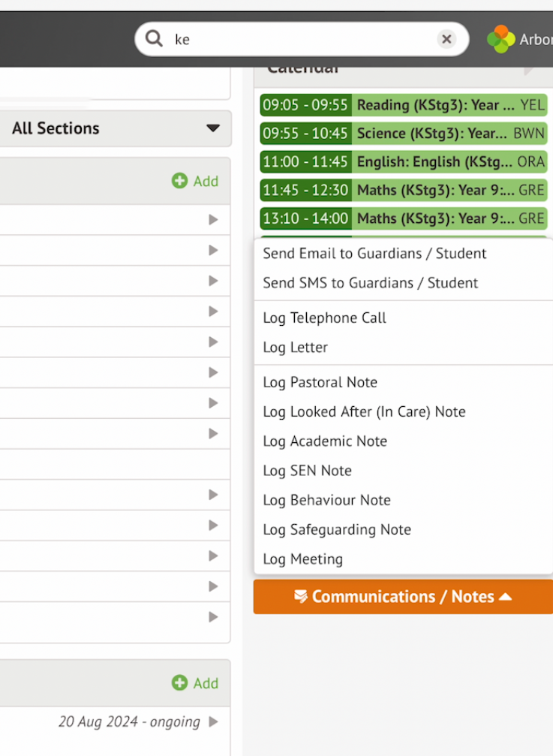
Task: Open the 09:55 - 10:45 Science lesson
Action: (x=403, y=134)
